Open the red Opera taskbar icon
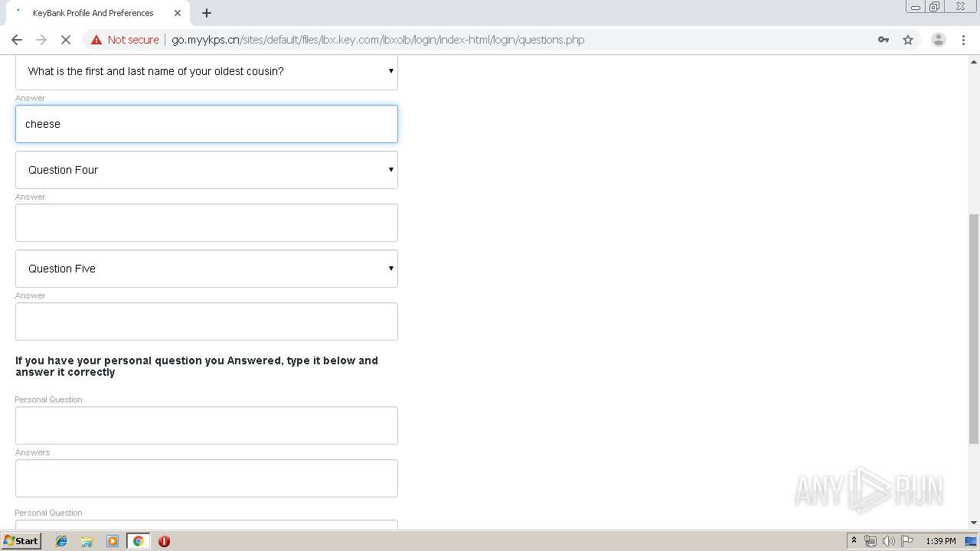Screen dimensions: 980x551 click(164, 541)
